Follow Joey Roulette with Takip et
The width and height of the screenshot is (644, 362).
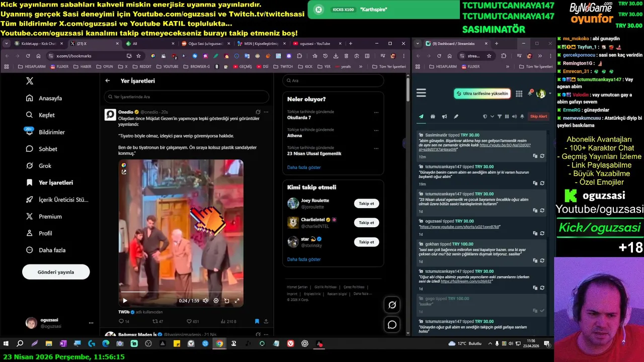[x=366, y=204]
